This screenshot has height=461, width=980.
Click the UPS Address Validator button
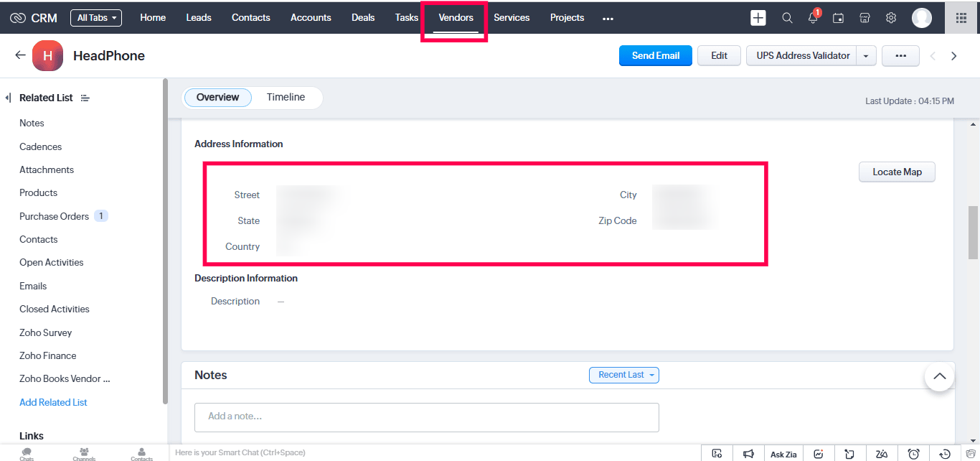(x=802, y=56)
